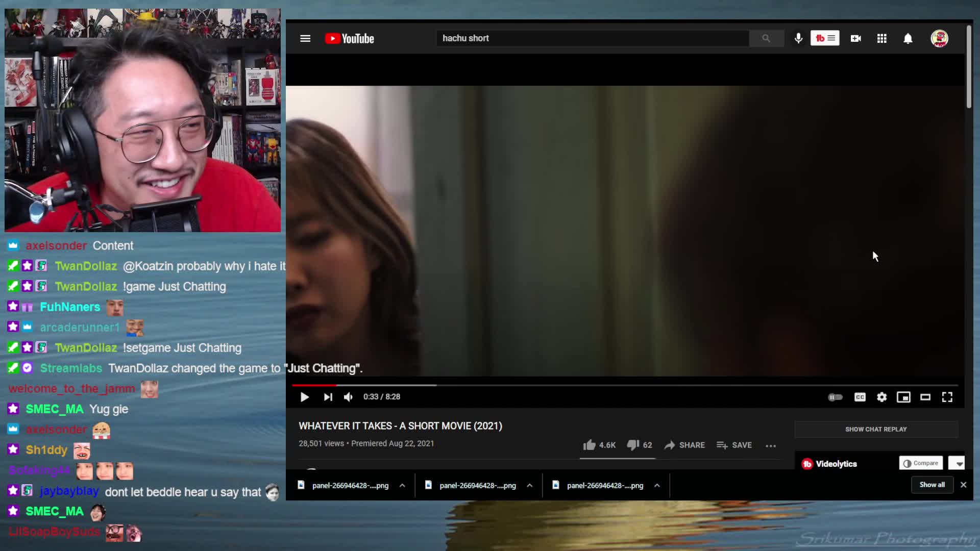
Task: Switch to miniplayer mode
Action: [903, 397]
